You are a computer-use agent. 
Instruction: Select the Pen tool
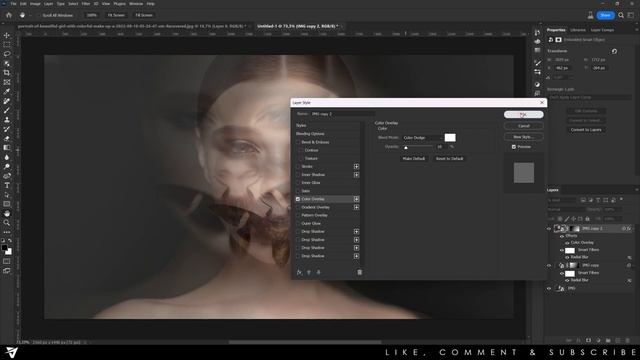[x=7, y=176]
